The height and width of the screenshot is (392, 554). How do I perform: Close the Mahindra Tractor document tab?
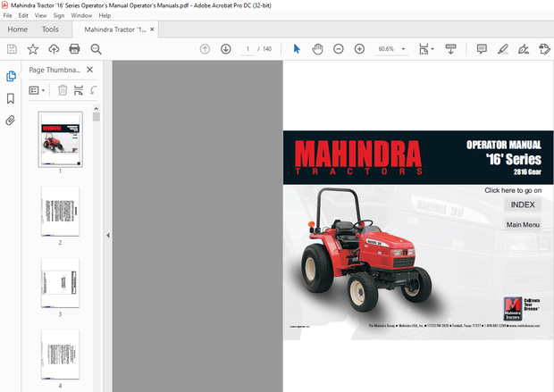point(152,29)
